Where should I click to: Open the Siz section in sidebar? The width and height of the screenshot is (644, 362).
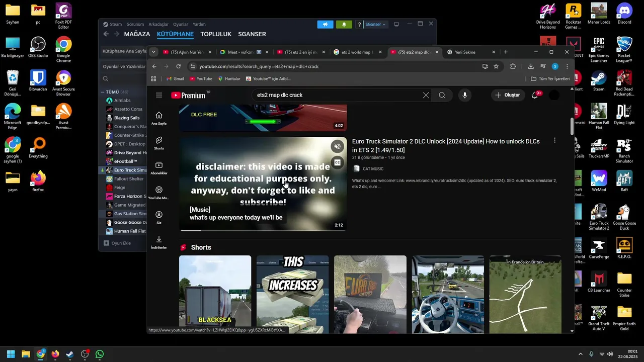coord(159,217)
